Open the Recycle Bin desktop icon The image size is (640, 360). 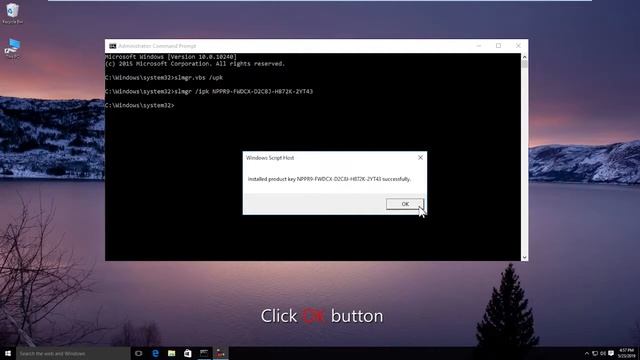(12, 13)
